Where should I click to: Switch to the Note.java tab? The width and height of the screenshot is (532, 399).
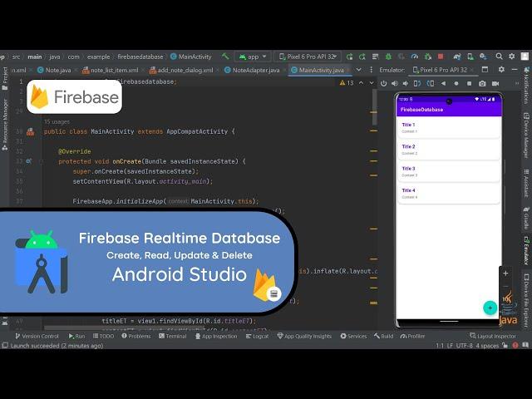click(x=54, y=70)
